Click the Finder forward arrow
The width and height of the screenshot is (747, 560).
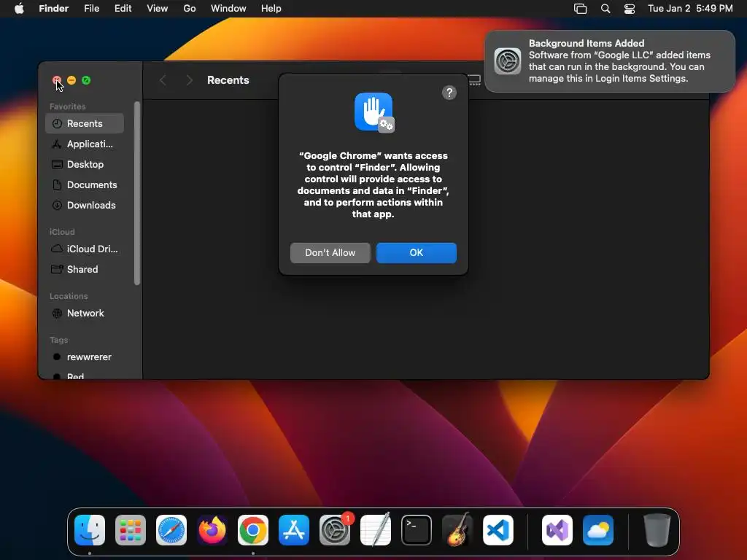tap(189, 80)
